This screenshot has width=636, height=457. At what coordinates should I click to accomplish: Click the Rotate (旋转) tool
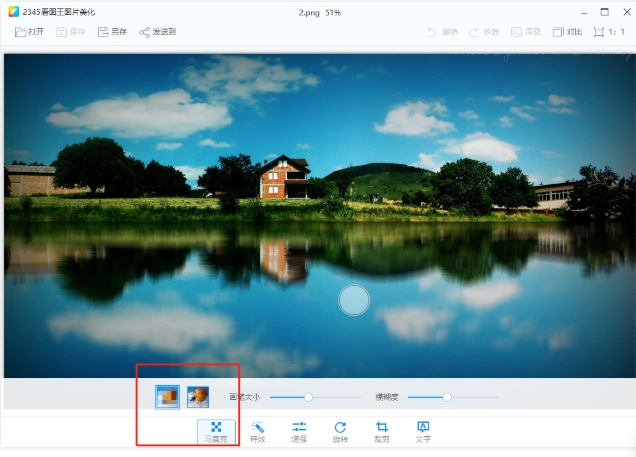(340, 431)
